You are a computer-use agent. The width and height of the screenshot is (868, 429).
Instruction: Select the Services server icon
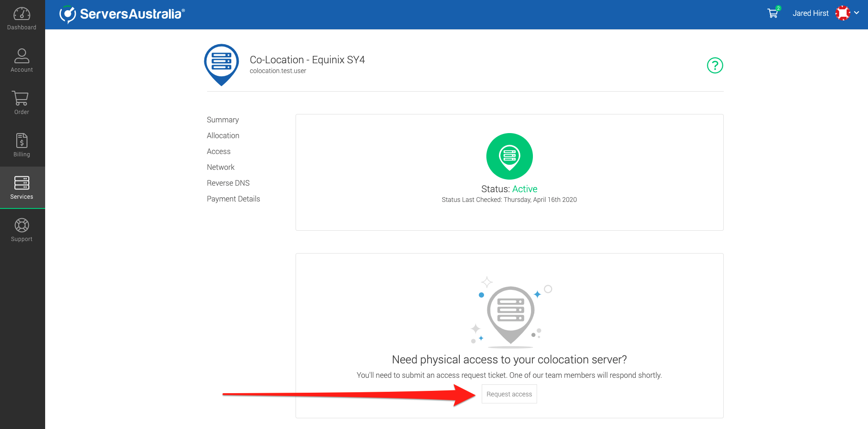pos(22,183)
